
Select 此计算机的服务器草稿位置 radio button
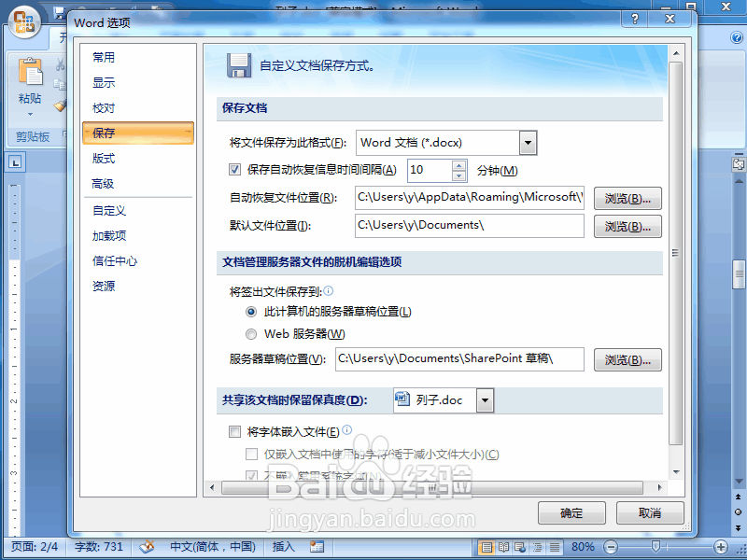tap(251, 312)
